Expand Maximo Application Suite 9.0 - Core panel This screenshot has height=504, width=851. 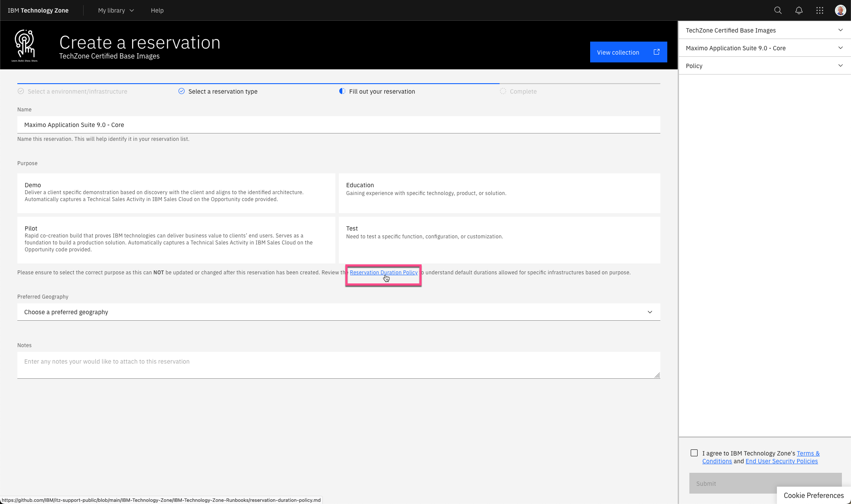765,48
